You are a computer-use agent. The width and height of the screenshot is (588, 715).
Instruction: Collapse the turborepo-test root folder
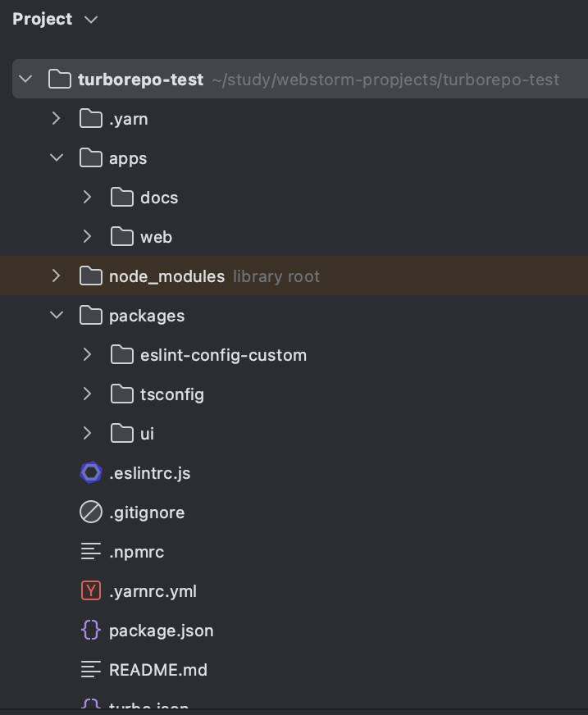(25, 80)
